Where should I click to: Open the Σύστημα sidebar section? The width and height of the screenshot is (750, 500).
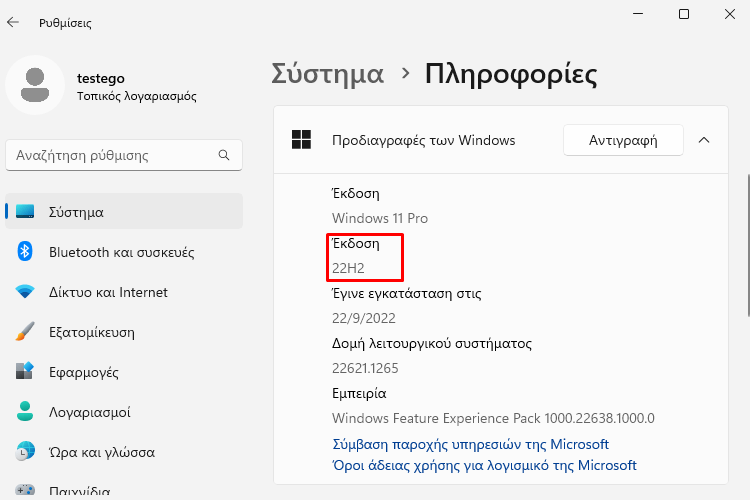click(124, 211)
